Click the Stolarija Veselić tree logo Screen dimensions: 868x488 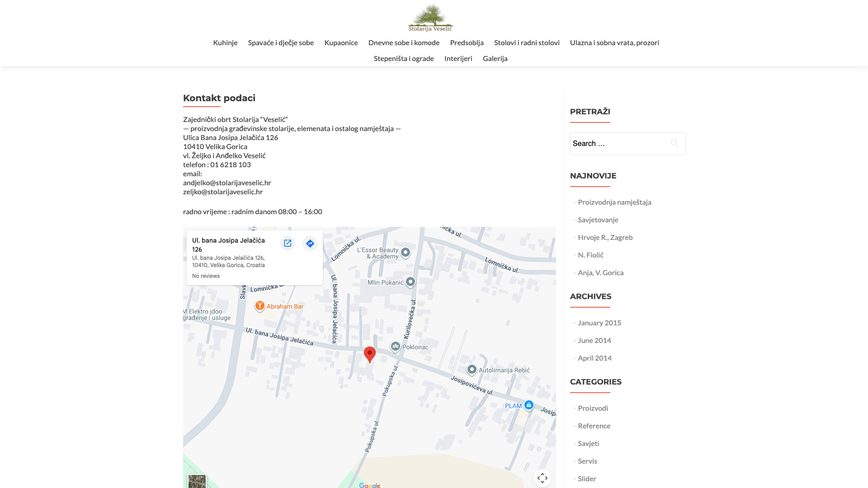click(430, 18)
